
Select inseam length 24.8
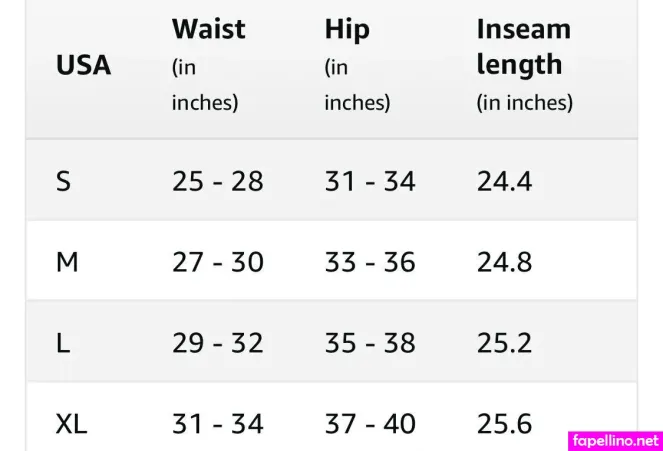[x=504, y=263]
